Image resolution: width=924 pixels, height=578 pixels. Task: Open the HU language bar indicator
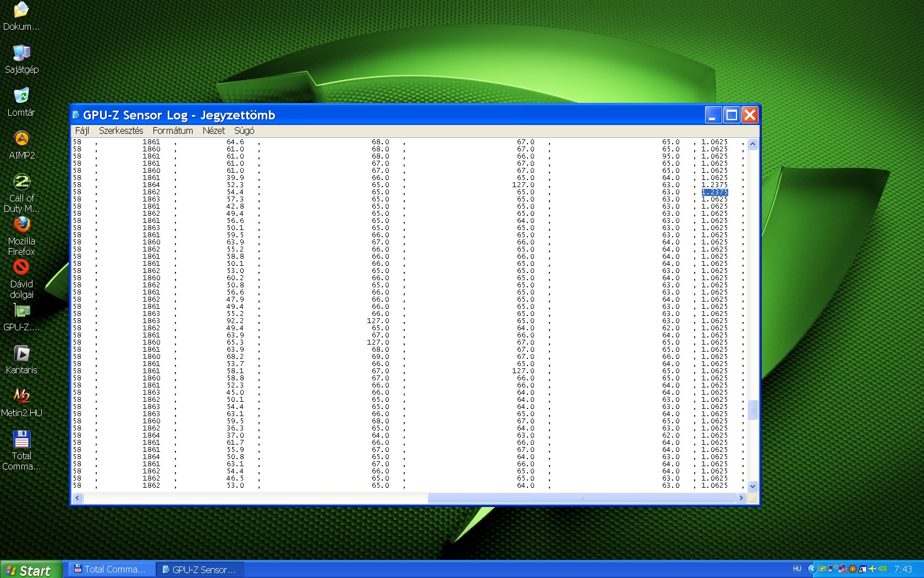click(797, 569)
